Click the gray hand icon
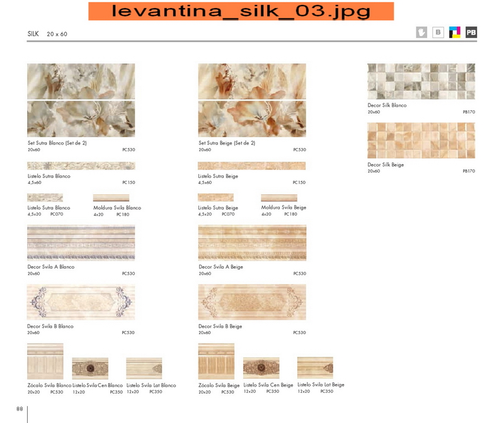 pyautogui.click(x=421, y=32)
